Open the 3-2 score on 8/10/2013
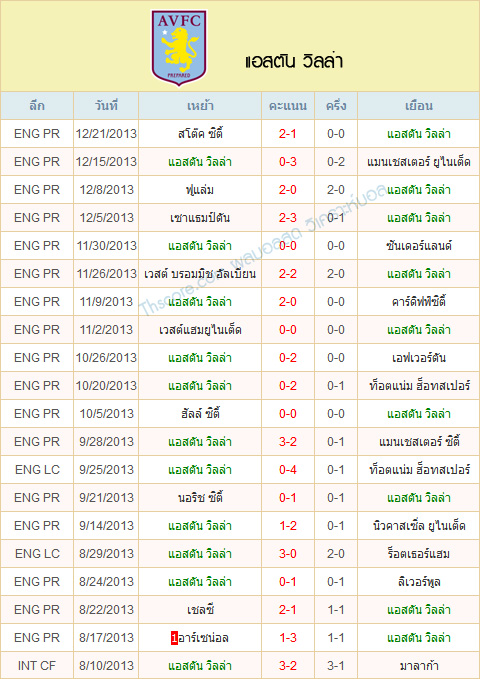 click(288, 666)
